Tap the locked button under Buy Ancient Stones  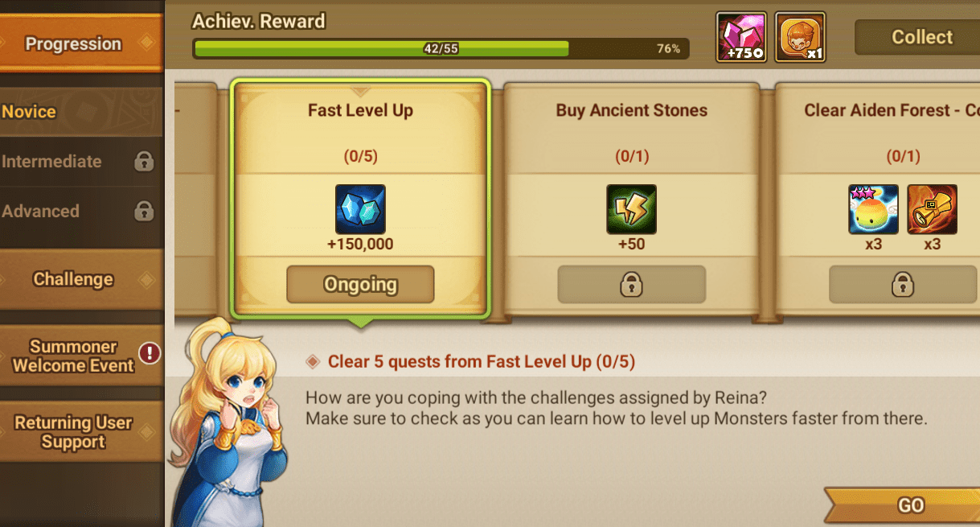point(631,284)
